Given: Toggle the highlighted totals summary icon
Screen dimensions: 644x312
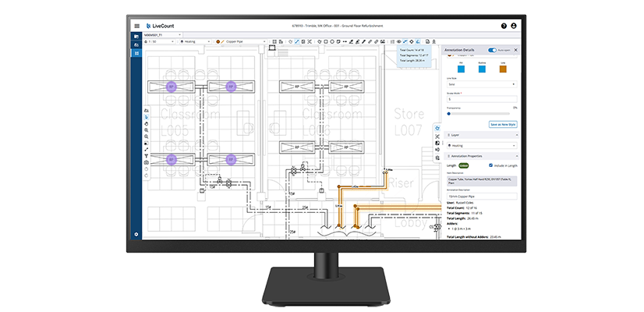Looking at the screenshot, I should 405,41.
